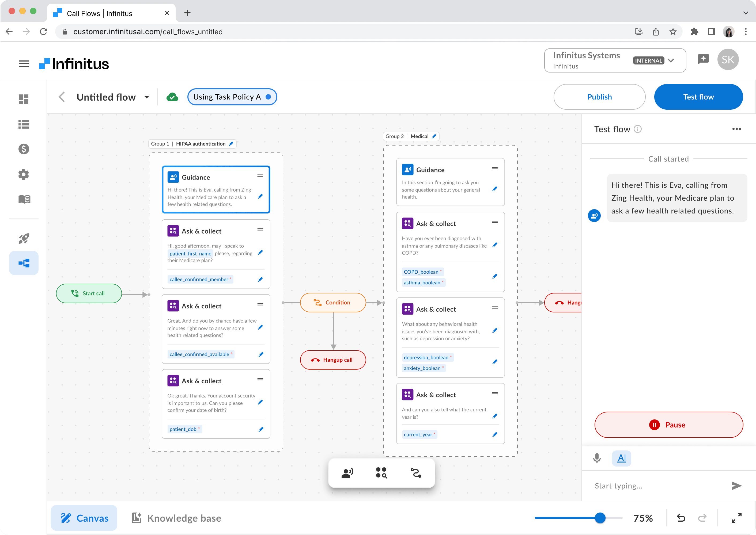
Task: Open Chrome extensions puzzle icon
Action: [694, 32]
